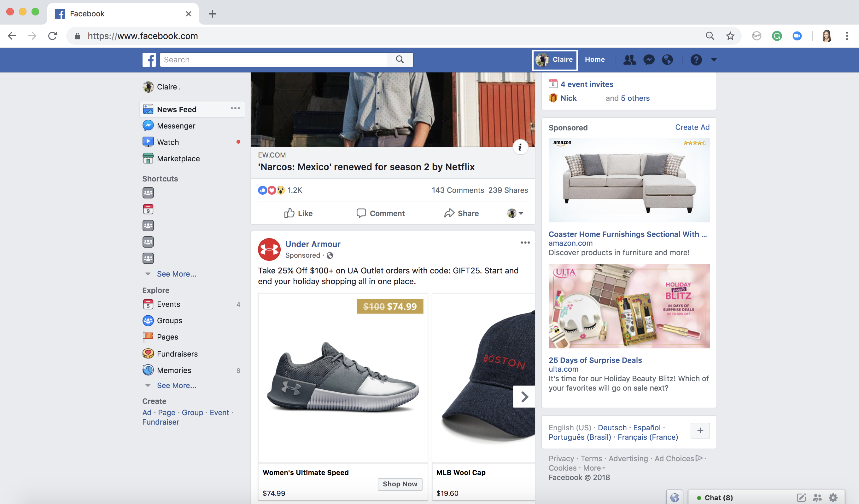Start a new message from chat bar
This screenshot has width=859, height=504.
801,497
